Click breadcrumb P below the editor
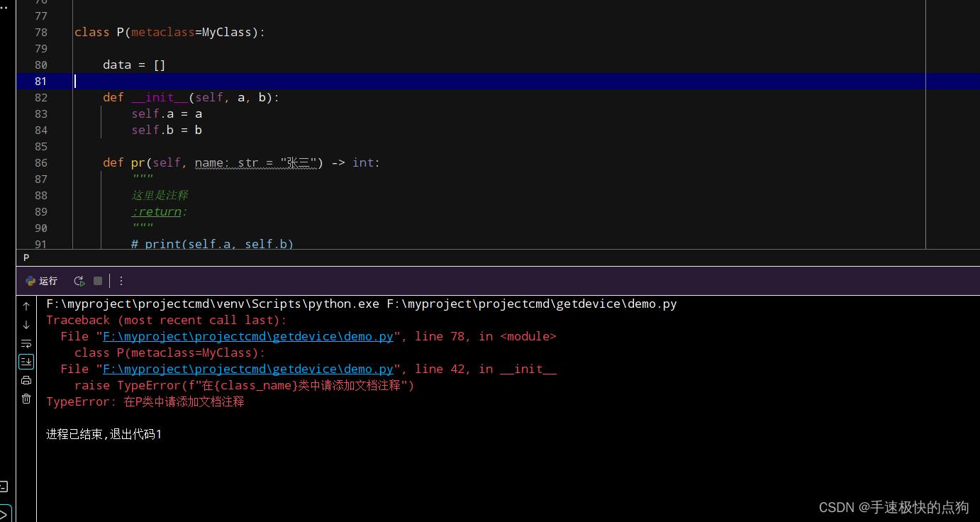Viewport: 980px width, 522px height. tap(26, 258)
